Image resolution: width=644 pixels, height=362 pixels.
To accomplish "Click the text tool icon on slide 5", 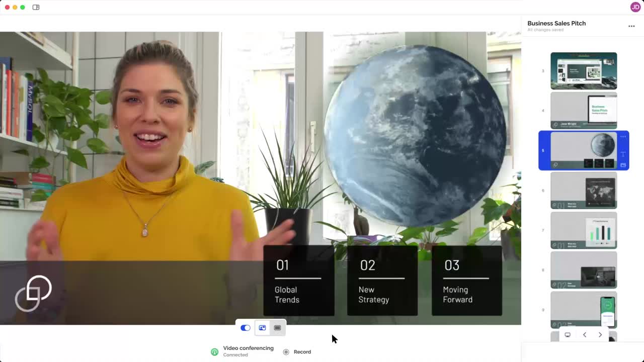I will (x=623, y=154).
